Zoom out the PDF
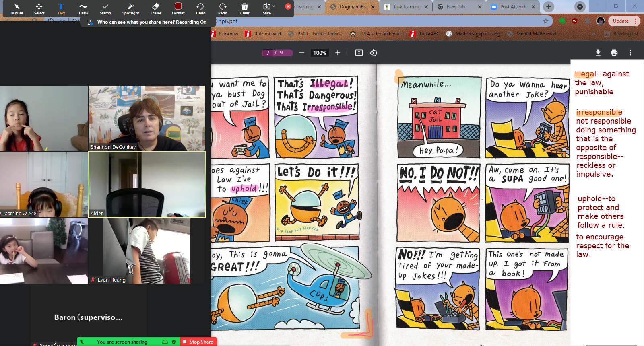Screen dimensions: 644x346 click(x=302, y=53)
